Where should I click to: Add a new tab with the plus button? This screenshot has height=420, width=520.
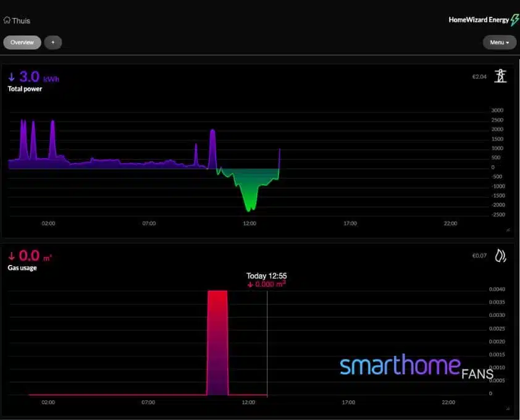[52, 43]
